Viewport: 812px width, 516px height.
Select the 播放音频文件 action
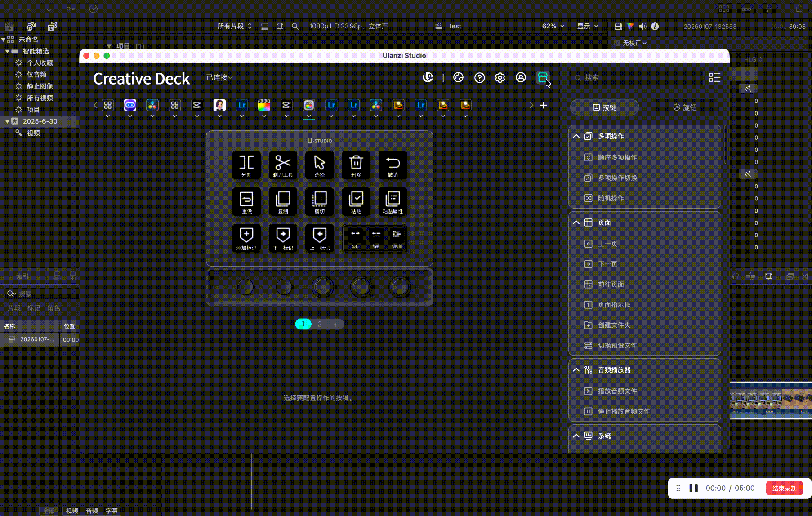tap(618, 391)
